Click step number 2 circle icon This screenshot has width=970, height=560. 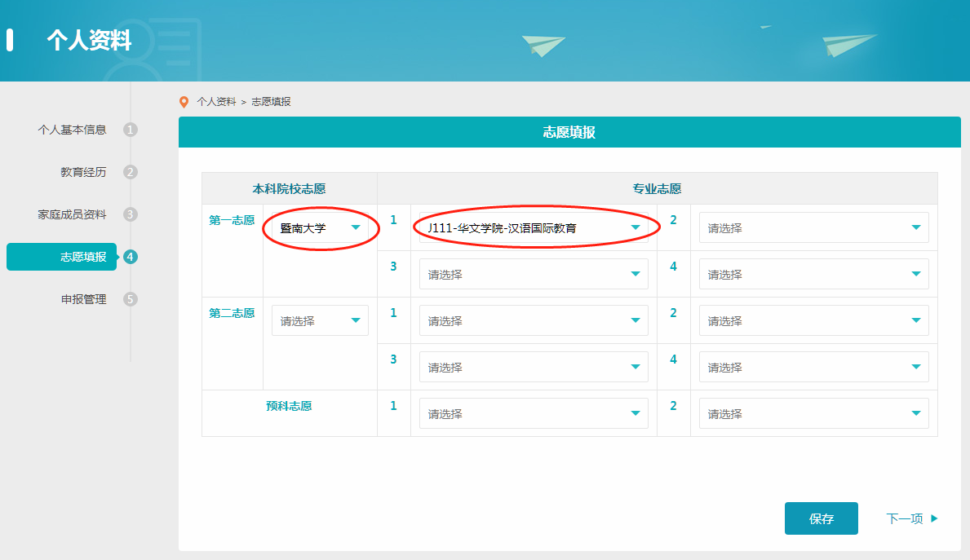[130, 172]
